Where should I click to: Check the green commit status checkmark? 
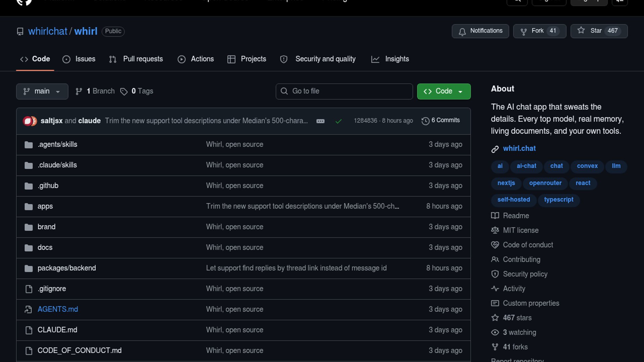click(338, 121)
